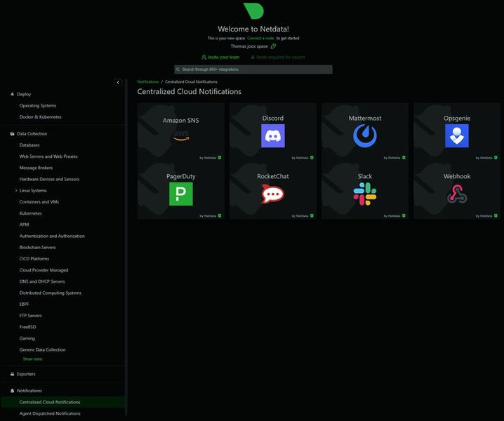Viewport: 504px width, 421px height.
Task: Click the Netdata badge on PagerDuty card
Action: click(220, 215)
